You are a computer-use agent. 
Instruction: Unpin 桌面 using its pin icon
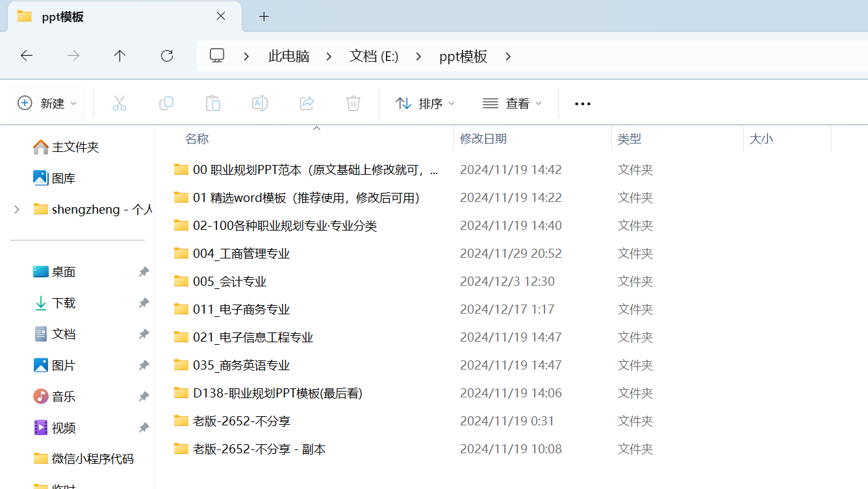point(144,272)
